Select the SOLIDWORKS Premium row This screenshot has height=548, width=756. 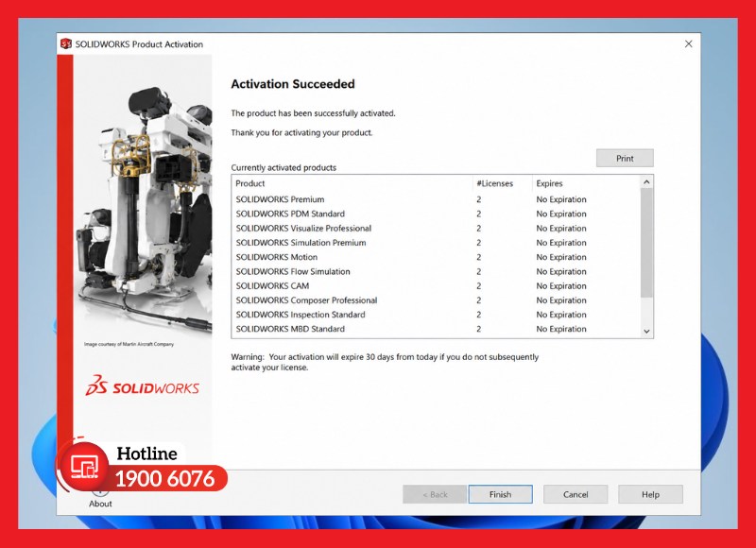[436, 199]
